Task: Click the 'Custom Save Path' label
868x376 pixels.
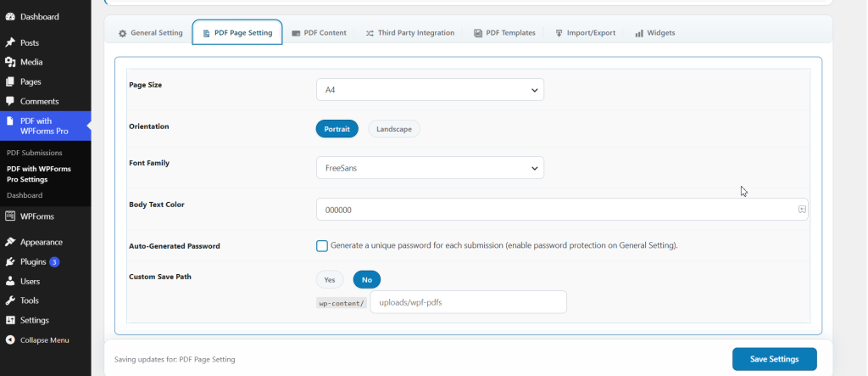Action: 160,276
